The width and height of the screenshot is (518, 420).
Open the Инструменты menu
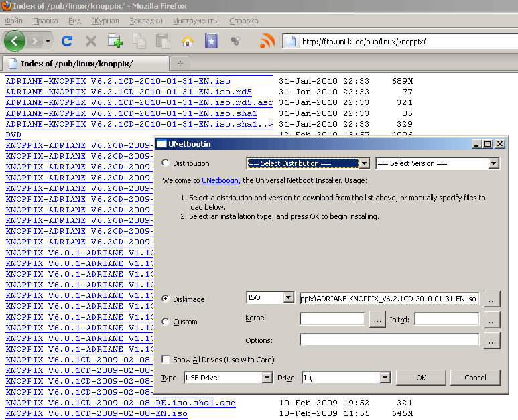point(196,21)
